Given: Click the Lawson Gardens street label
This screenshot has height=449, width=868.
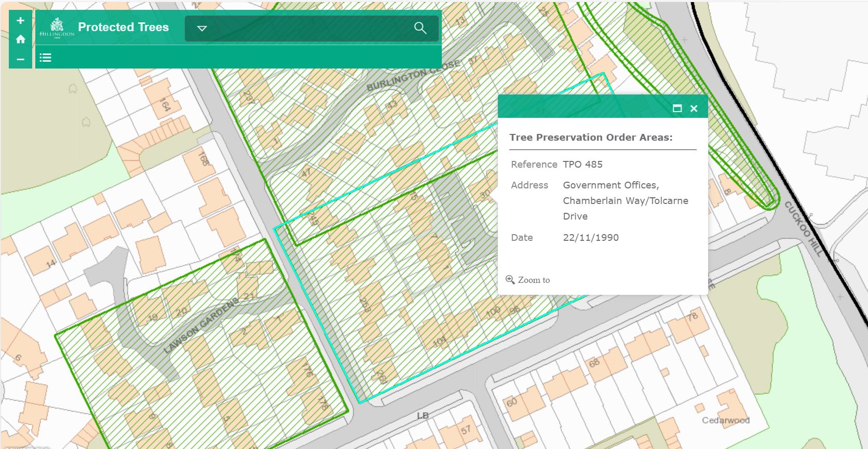Looking at the screenshot, I should (x=201, y=325).
